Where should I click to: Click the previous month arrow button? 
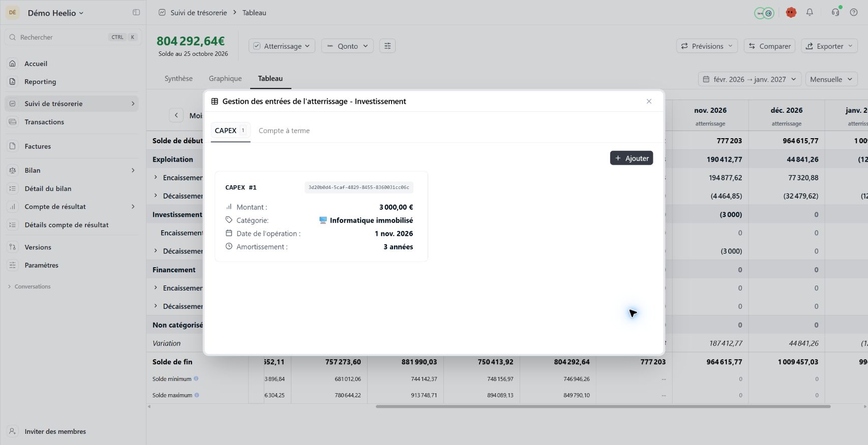pyautogui.click(x=176, y=115)
